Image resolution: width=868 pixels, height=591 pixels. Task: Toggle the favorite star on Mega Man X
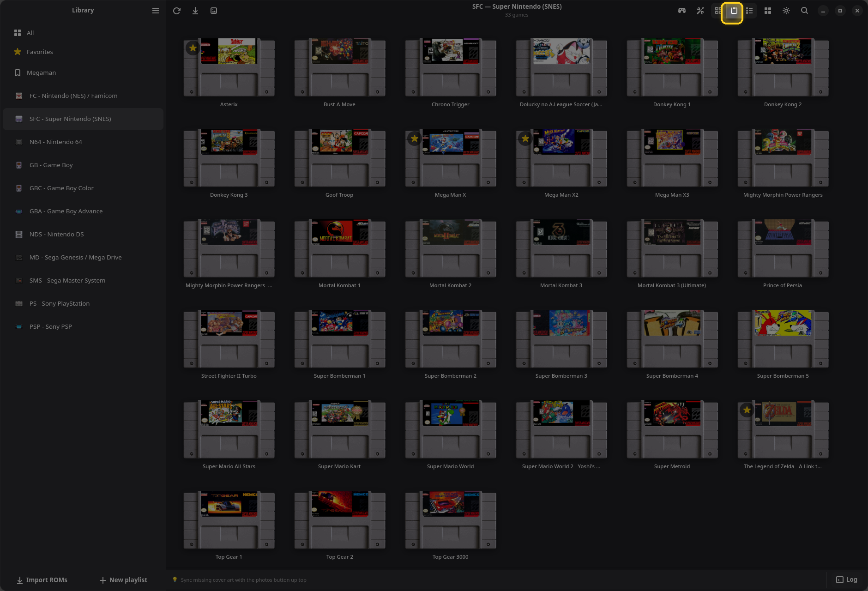(415, 139)
